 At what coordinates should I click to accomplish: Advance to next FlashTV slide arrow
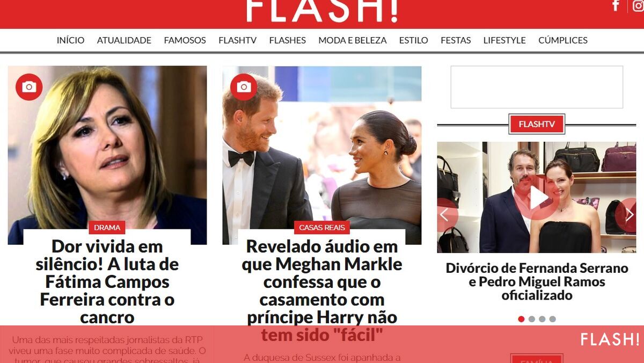(628, 215)
